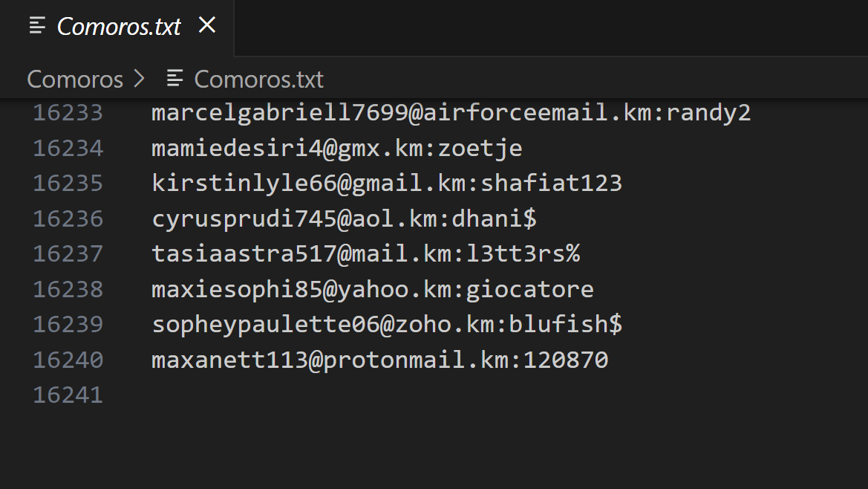Open the Comoros folder breadcrumb
The height and width of the screenshot is (489, 868).
75,79
